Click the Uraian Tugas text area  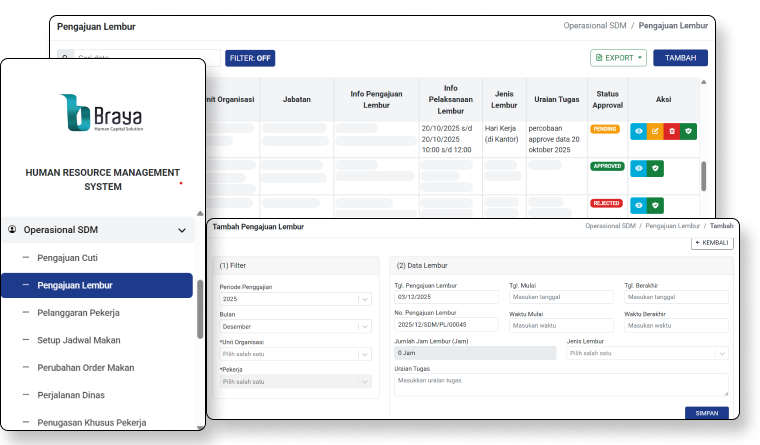[x=561, y=385]
